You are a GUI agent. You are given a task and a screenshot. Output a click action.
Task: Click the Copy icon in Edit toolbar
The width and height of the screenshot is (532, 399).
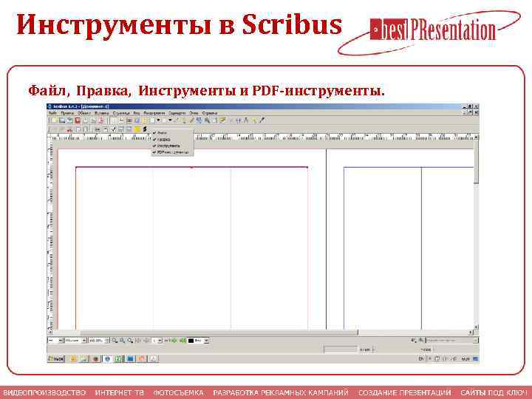click(x=78, y=129)
